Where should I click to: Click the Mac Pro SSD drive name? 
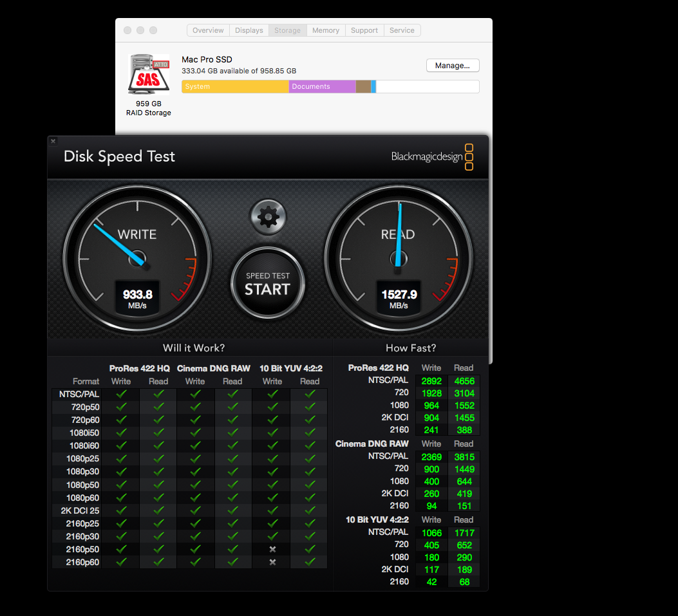pyautogui.click(x=207, y=60)
